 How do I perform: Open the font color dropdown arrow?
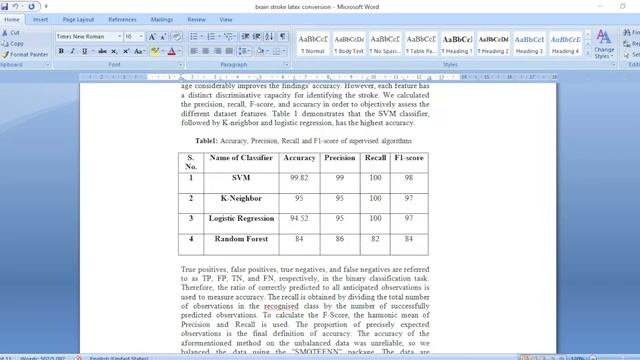180,51
